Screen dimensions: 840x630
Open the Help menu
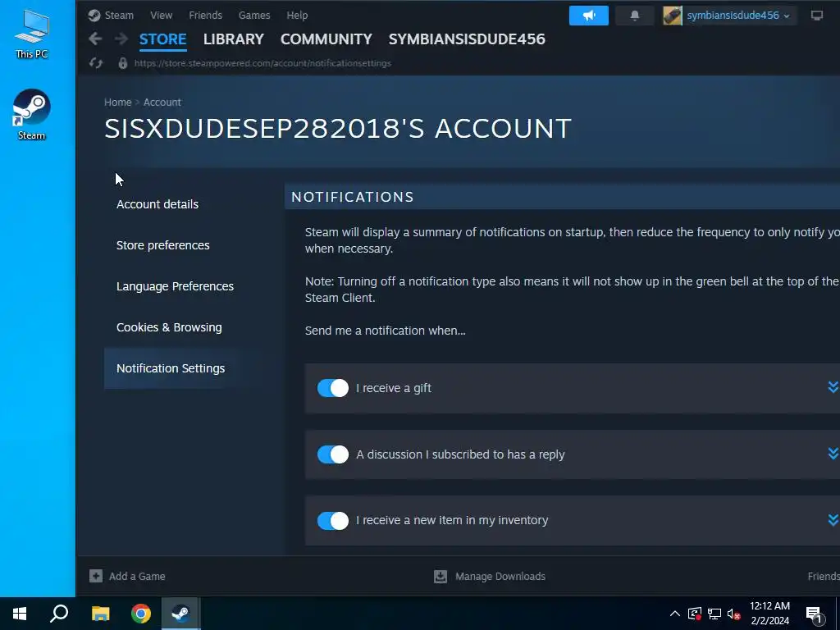coord(297,15)
